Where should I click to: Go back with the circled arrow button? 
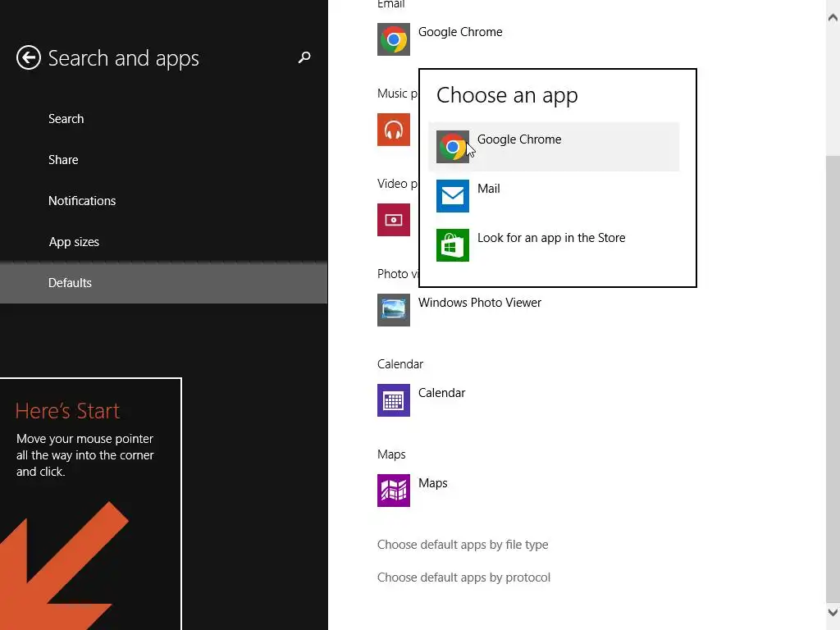coord(29,57)
